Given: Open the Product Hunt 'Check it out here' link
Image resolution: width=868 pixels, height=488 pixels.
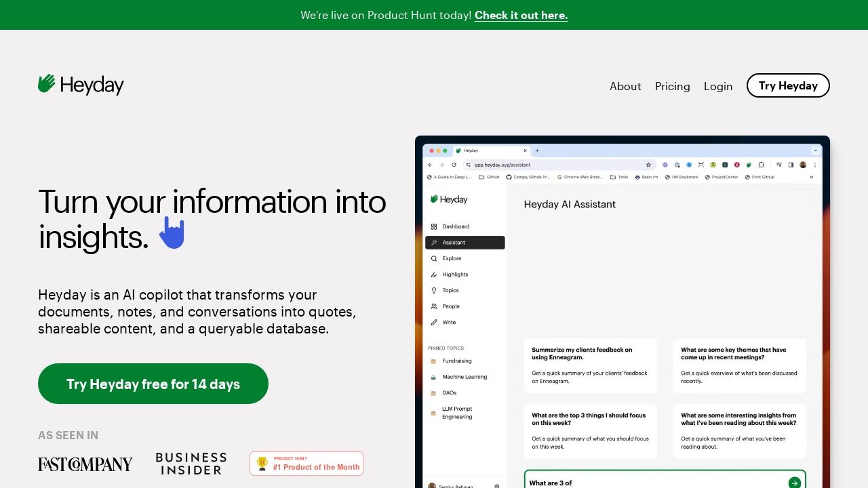Looking at the screenshot, I should (x=521, y=15).
